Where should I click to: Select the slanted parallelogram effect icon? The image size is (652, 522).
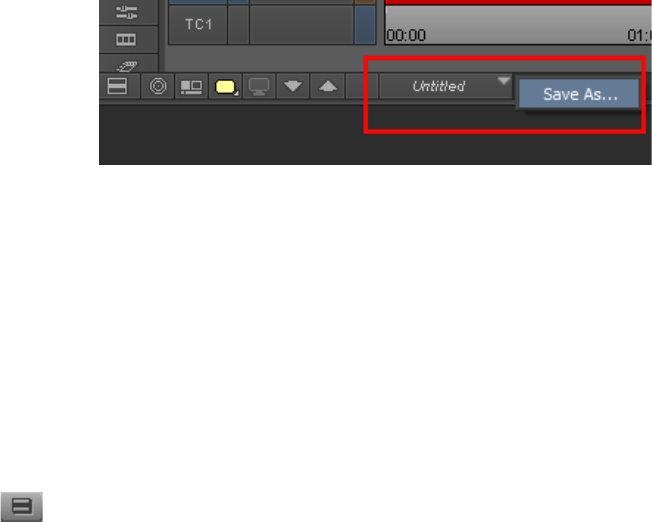tap(126, 66)
